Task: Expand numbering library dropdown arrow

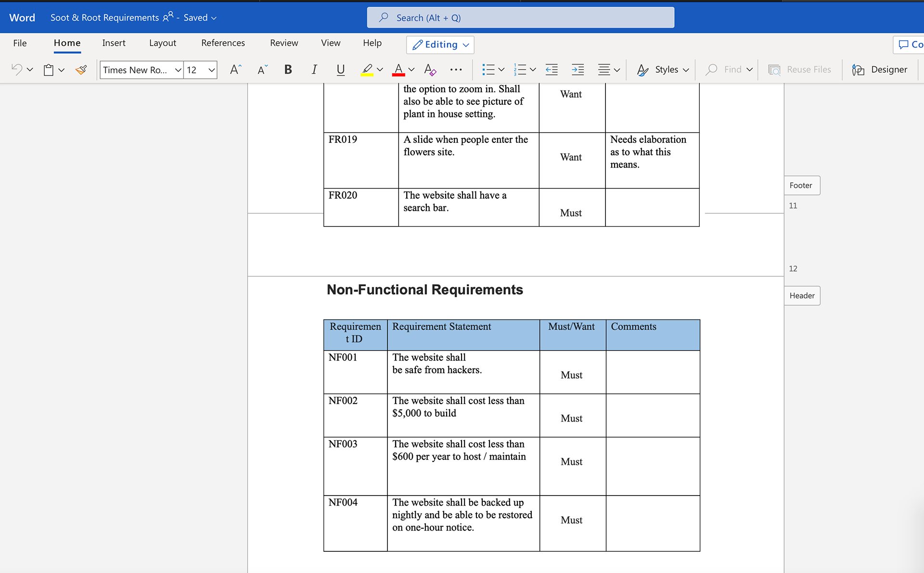Action: (533, 70)
